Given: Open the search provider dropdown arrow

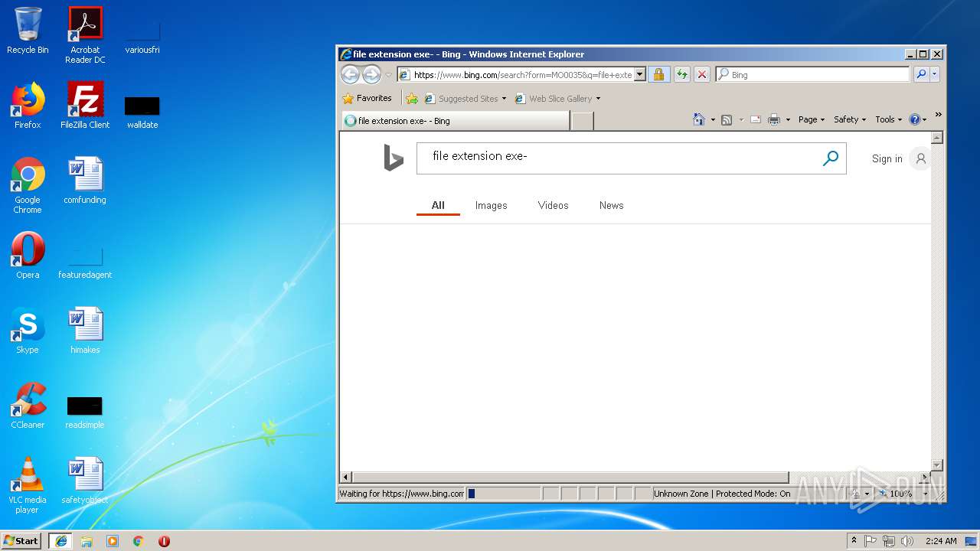Looking at the screenshot, I should pyautogui.click(x=934, y=74).
